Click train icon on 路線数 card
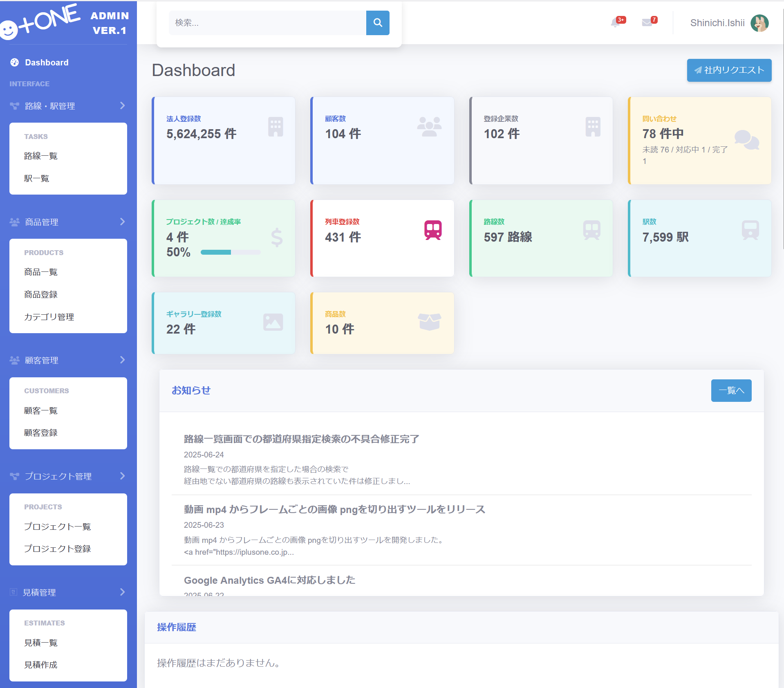 click(592, 230)
